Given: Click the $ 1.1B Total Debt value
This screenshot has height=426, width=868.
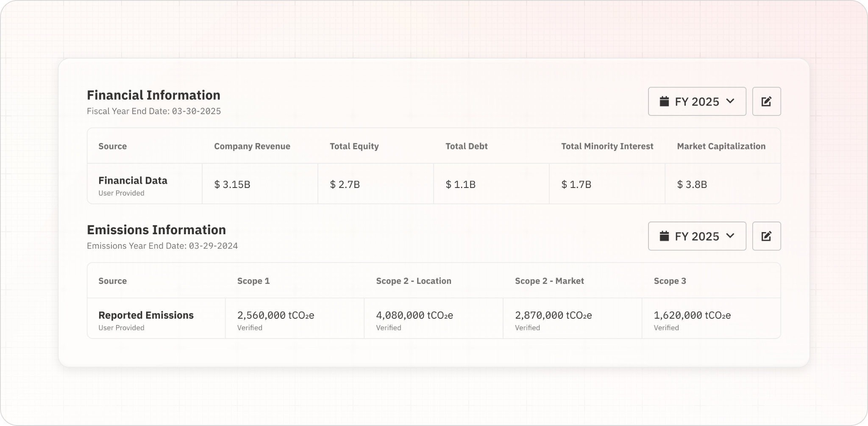Looking at the screenshot, I should [461, 184].
